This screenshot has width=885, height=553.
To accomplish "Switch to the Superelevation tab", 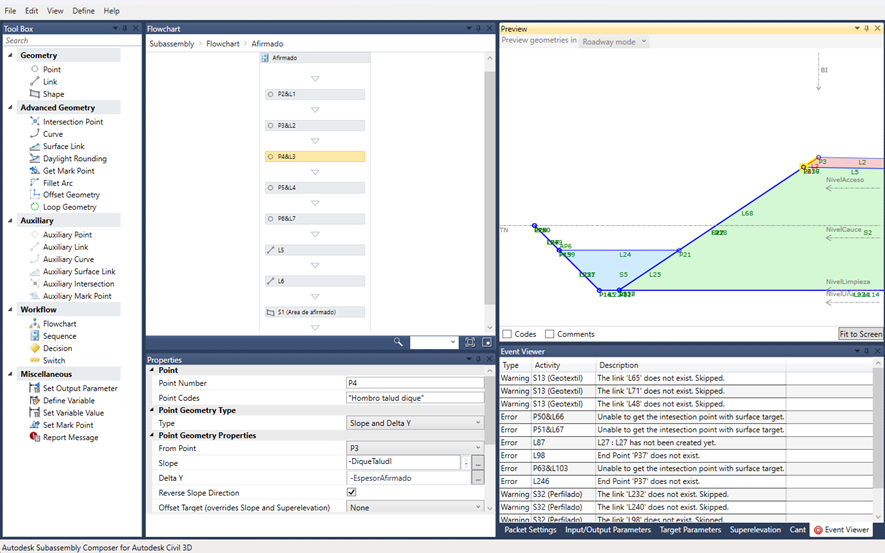I will (x=755, y=530).
